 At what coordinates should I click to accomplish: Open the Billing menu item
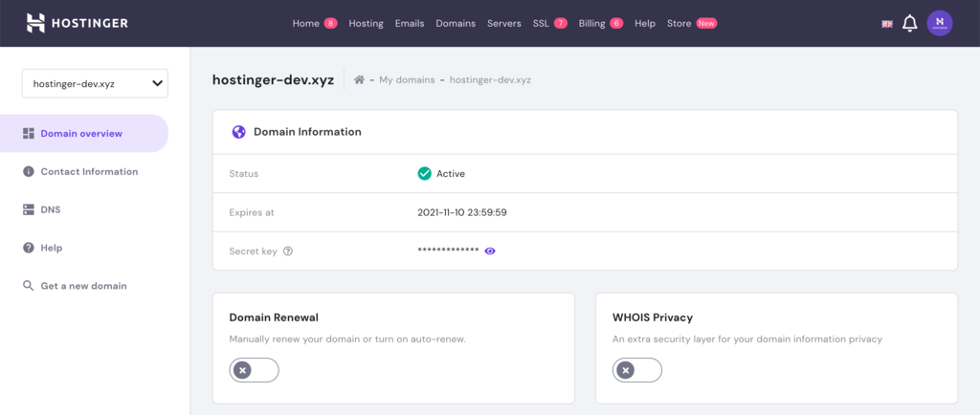[x=592, y=24]
